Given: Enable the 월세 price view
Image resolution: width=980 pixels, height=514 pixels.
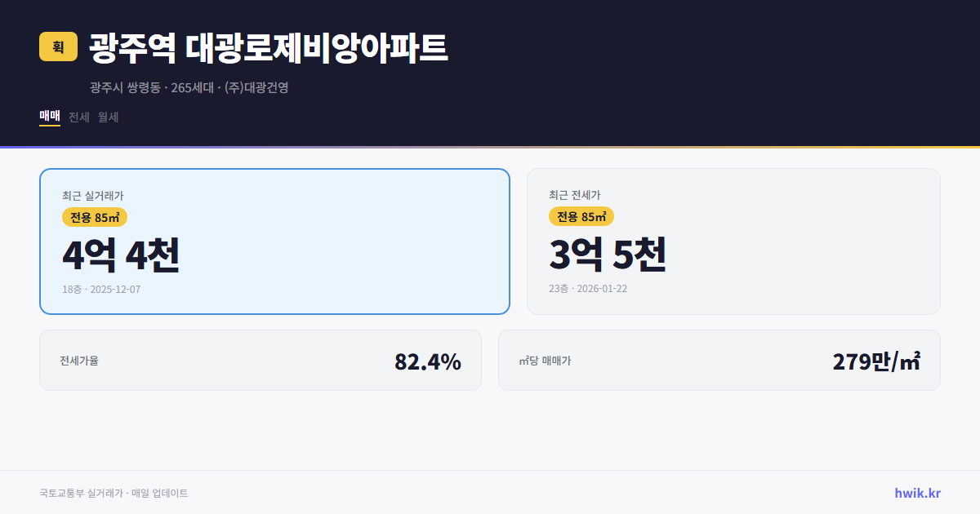Looking at the screenshot, I should 107,117.
